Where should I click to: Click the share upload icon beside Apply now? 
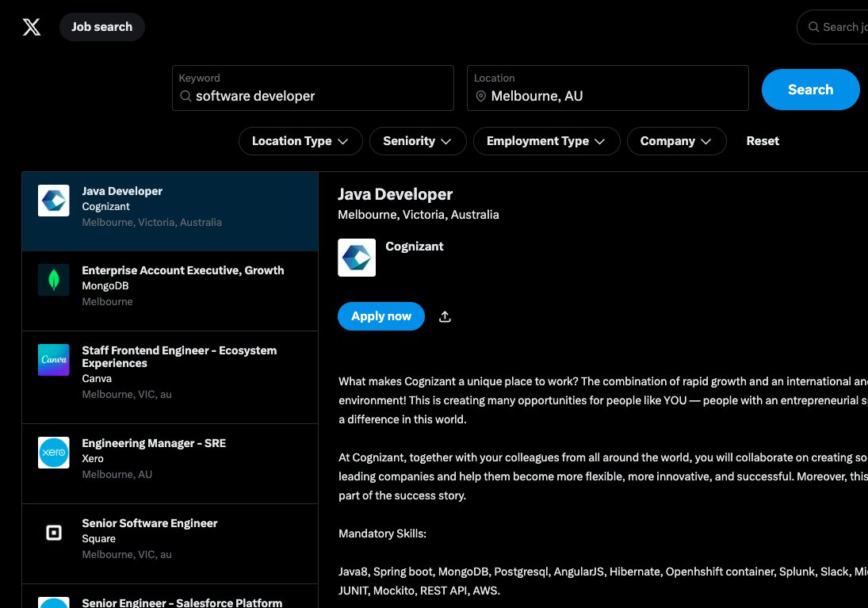(445, 316)
